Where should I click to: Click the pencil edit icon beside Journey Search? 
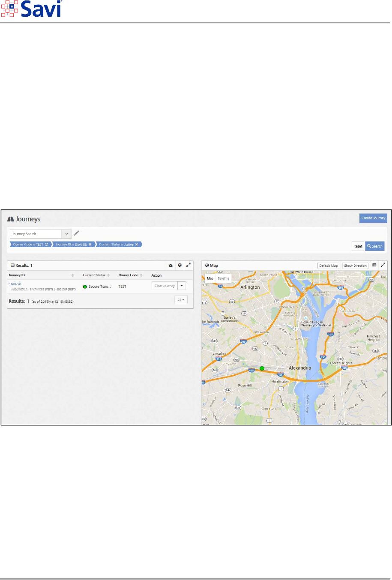pos(77,233)
